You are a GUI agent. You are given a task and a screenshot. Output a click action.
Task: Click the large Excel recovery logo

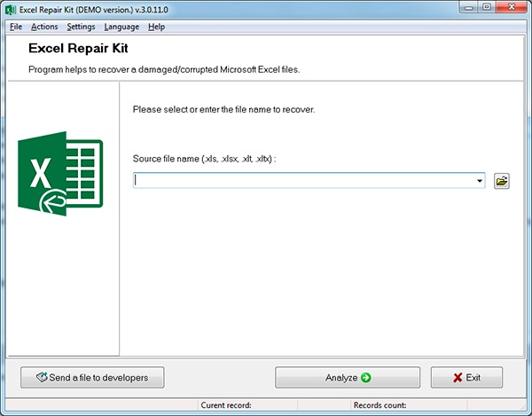[x=60, y=174]
